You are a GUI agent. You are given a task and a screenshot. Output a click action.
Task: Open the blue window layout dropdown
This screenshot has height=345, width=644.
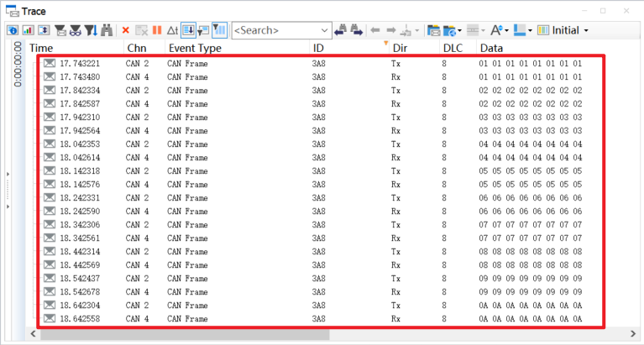(x=523, y=30)
